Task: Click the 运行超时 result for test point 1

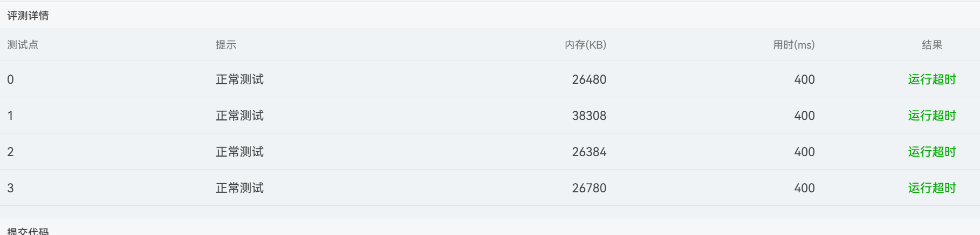Action: pos(931,116)
